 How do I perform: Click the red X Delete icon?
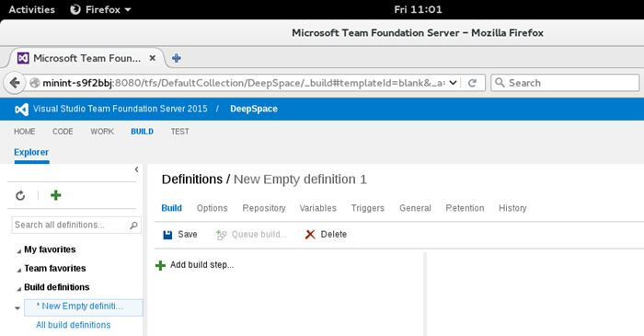coord(310,235)
